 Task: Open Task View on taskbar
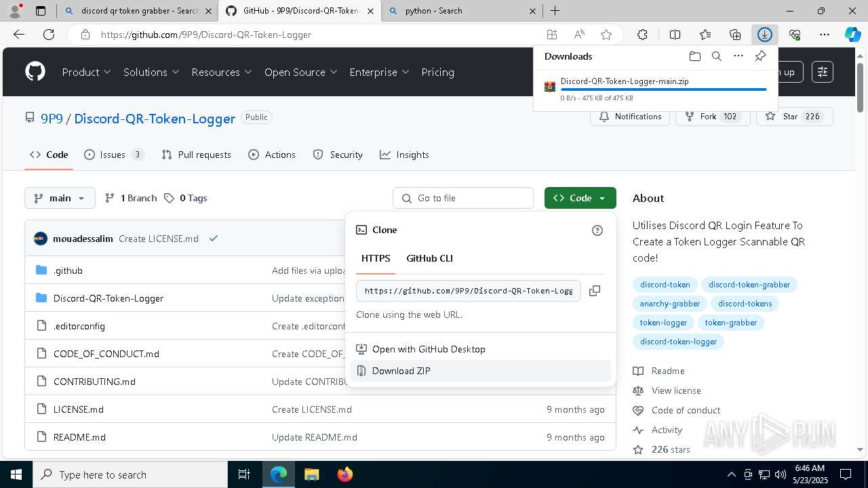click(245, 474)
